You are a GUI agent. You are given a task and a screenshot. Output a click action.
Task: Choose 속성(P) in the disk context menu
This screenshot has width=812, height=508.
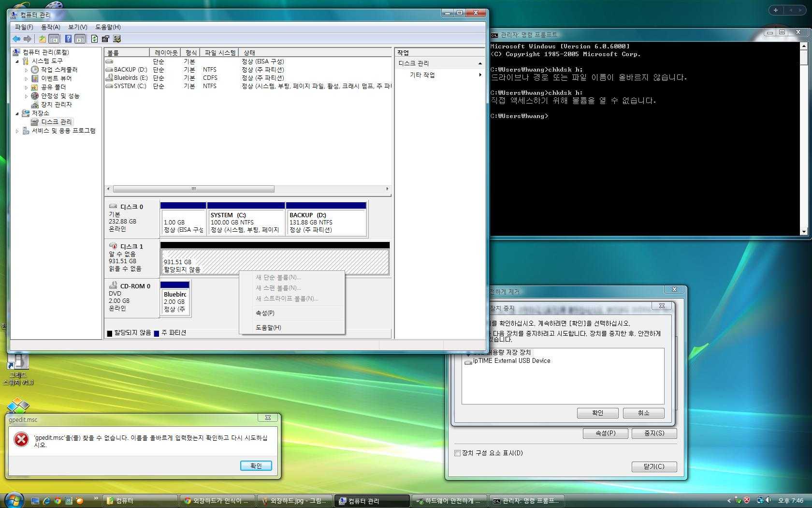(292, 313)
